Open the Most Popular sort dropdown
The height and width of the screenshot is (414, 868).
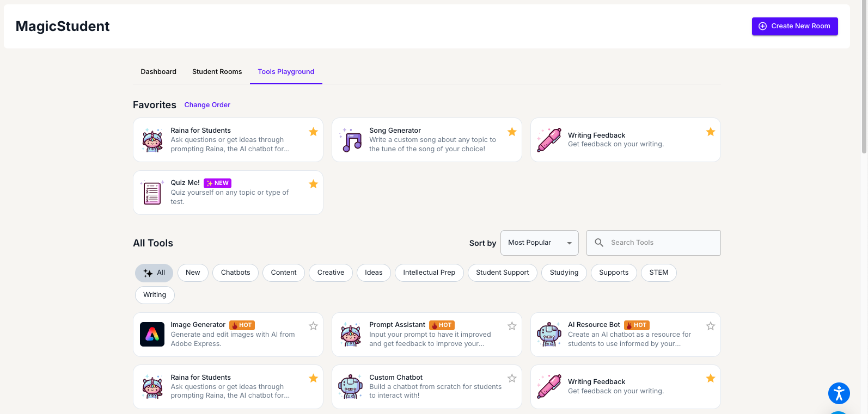[x=539, y=243]
